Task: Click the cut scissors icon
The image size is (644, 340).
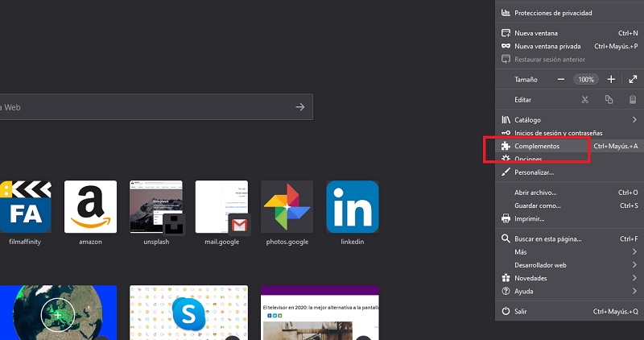Action: (585, 99)
